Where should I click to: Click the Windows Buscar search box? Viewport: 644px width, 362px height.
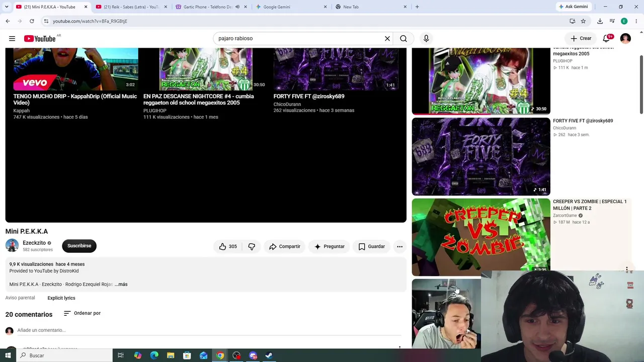(x=64, y=355)
